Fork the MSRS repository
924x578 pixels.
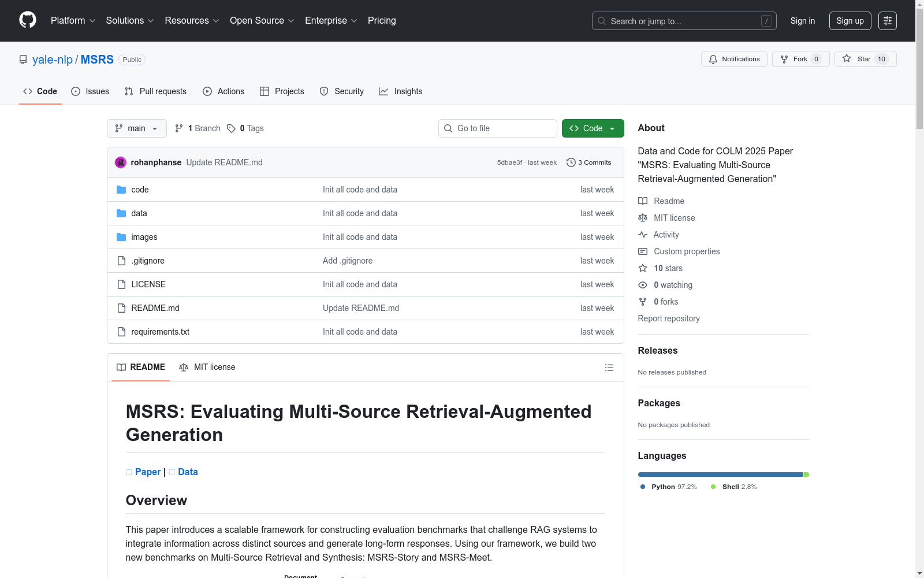[x=800, y=59]
